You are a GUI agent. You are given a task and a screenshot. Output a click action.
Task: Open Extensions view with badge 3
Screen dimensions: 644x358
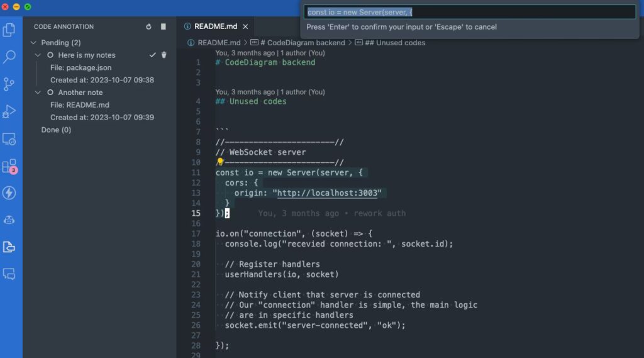[x=9, y=166]
